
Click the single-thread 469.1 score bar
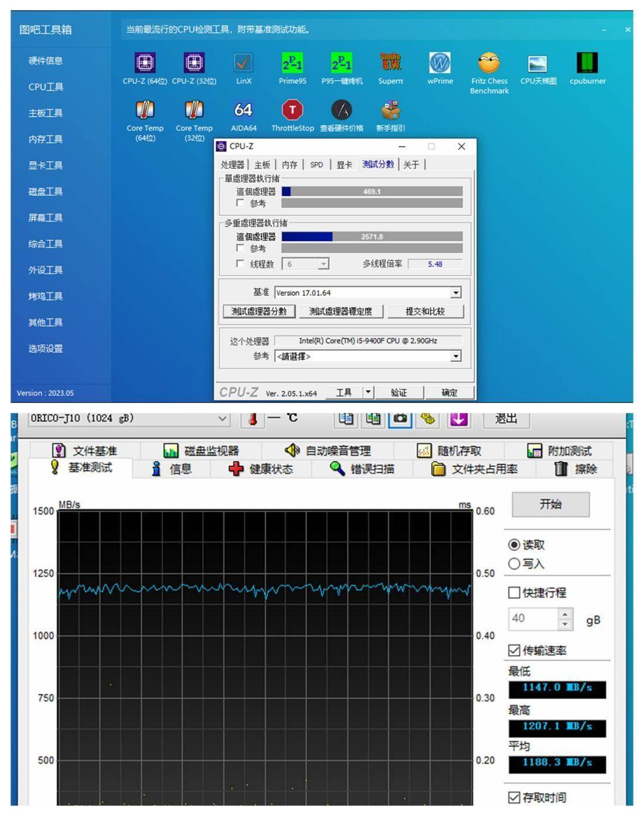coord(372,192)
